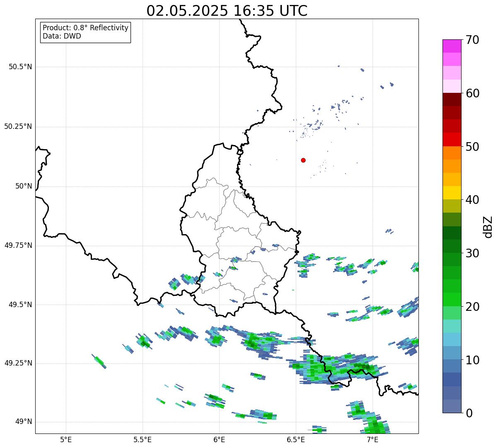Click the 6.5°E longitude label
The width and height of the screenshot is (498, 448).
pyautogui.click(x=296, y=440)
